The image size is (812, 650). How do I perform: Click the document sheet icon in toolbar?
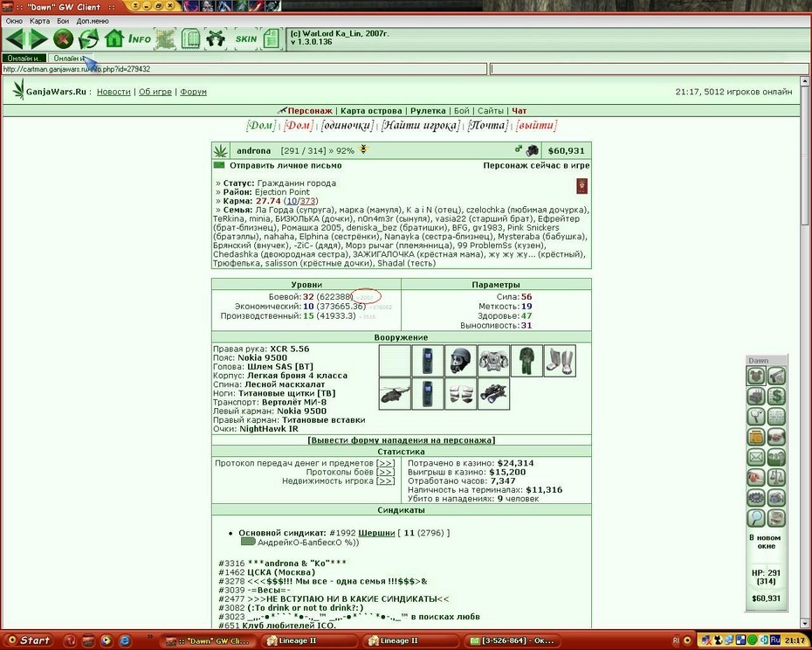coord(271,38)
